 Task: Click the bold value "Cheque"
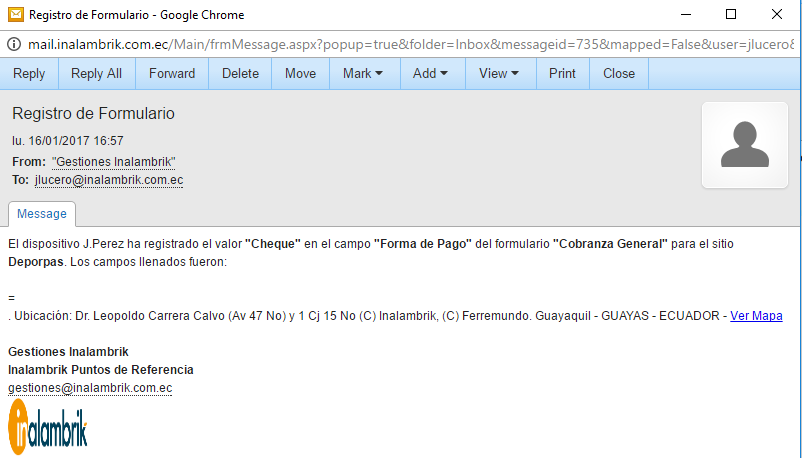coord(273,244)
